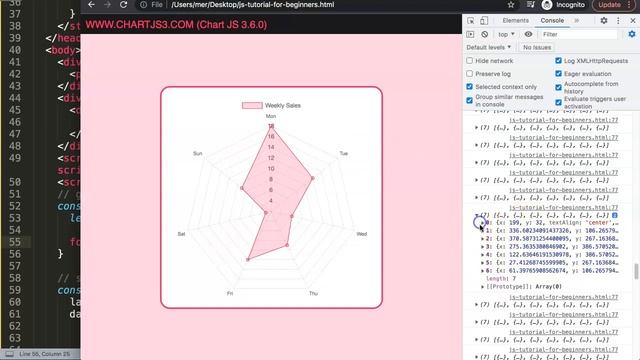This screenshot has width=640, height=360.
Task: Uncheck Selected context only
Action: [x=469, y=87]
